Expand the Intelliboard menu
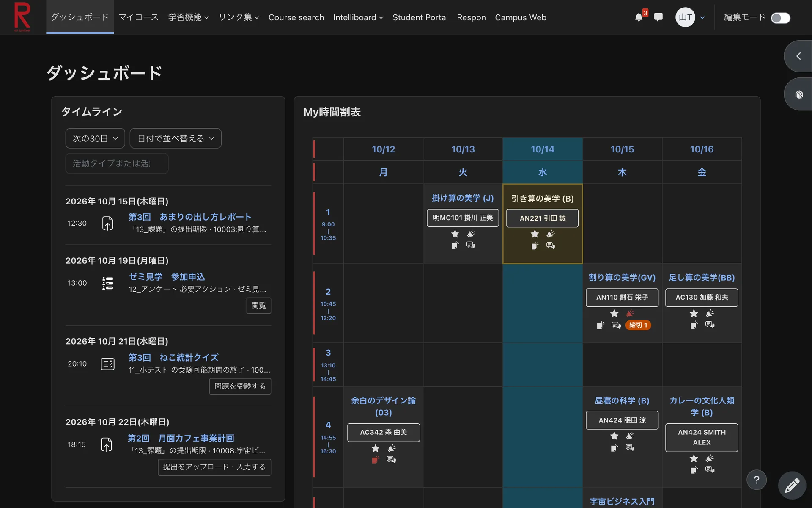This screenshot has height=508, width=812. click(358, 17)
